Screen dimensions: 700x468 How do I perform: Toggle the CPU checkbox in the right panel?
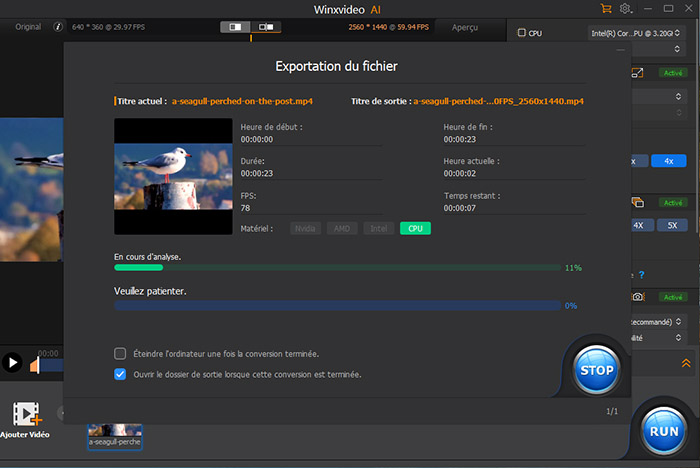click(x=522, y=33)
